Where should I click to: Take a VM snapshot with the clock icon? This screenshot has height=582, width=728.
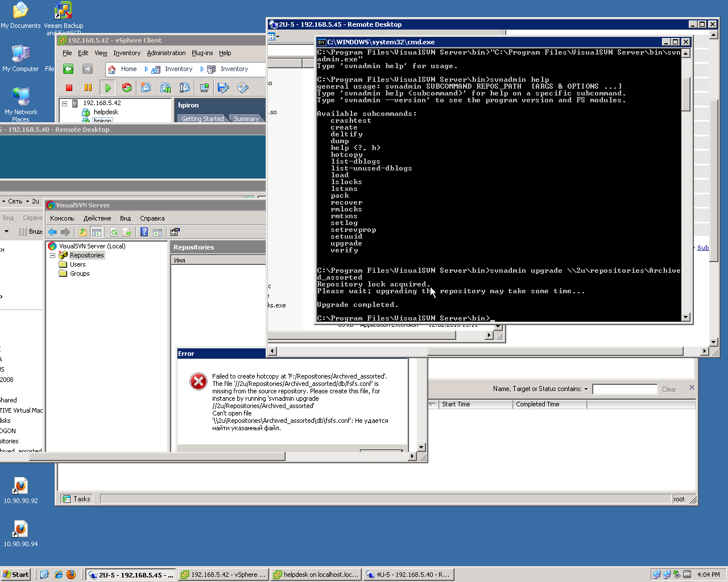pyautogui.click(x=146, y=88)
